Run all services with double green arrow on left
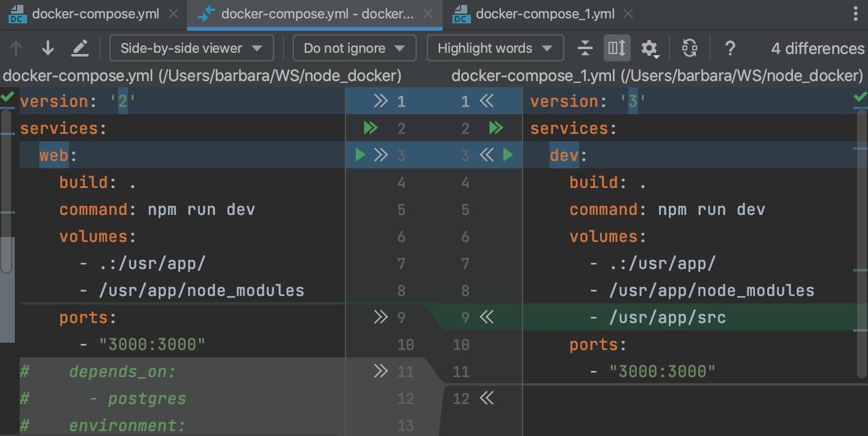Screen dimensions: 868x436 click(x=370, y=128)
